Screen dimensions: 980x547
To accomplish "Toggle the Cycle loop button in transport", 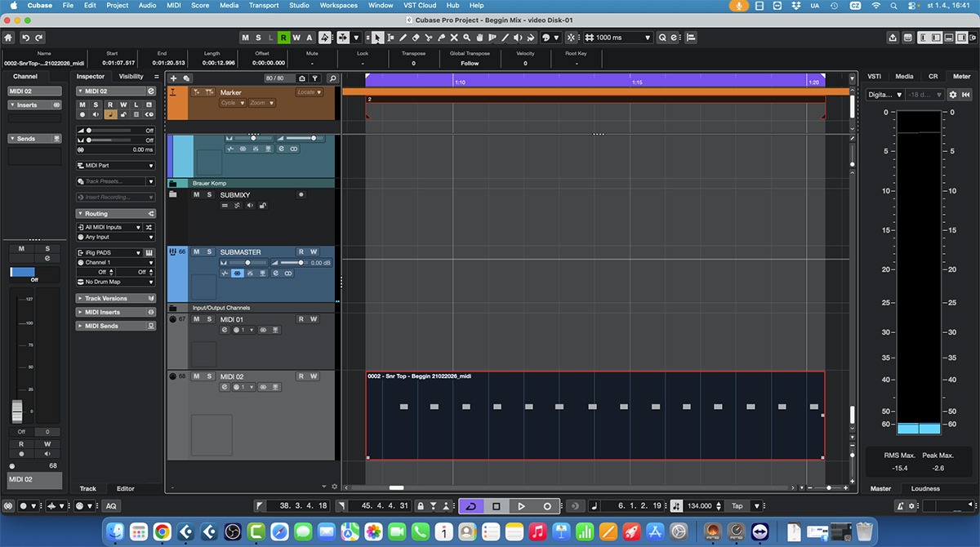I will point(471,506).
